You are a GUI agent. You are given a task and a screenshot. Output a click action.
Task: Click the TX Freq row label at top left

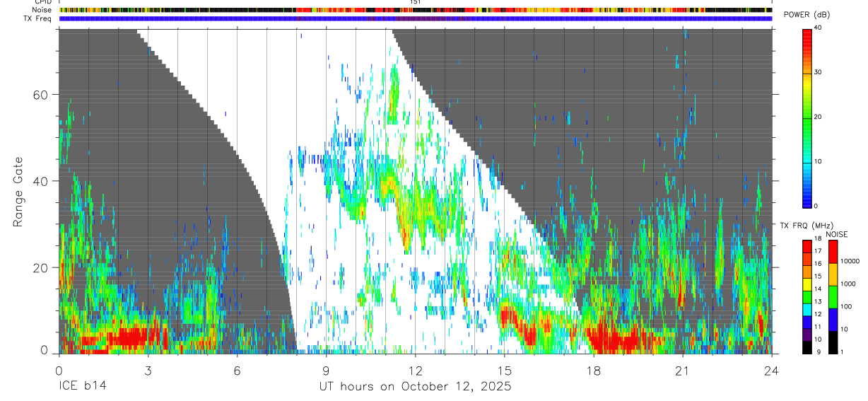point(39,18)
